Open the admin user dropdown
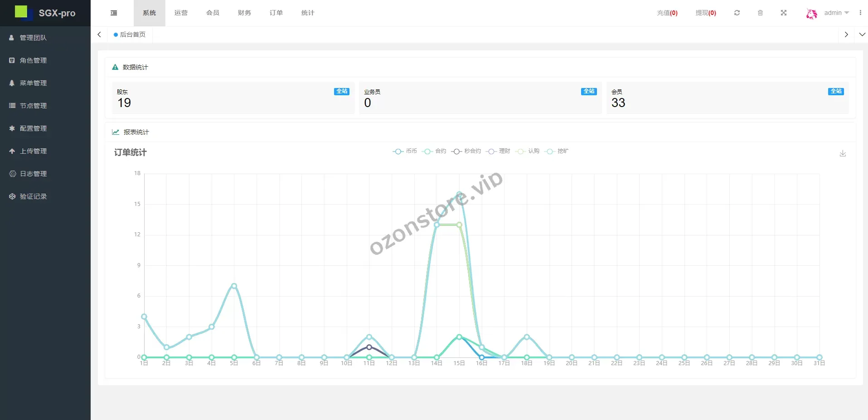This screenshot has height=420, width=868. click(836, 13)
